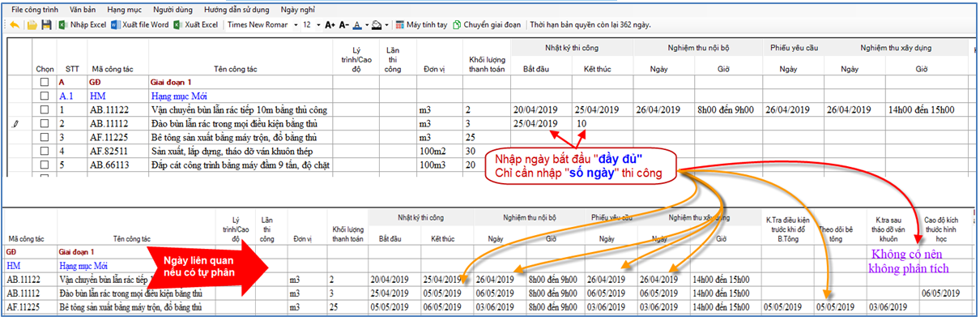Click upper-grid Nghiệm thu xây dựng header
Viewport: 980px width, 321px height.
pyautogui.click(x=897, y=48)
